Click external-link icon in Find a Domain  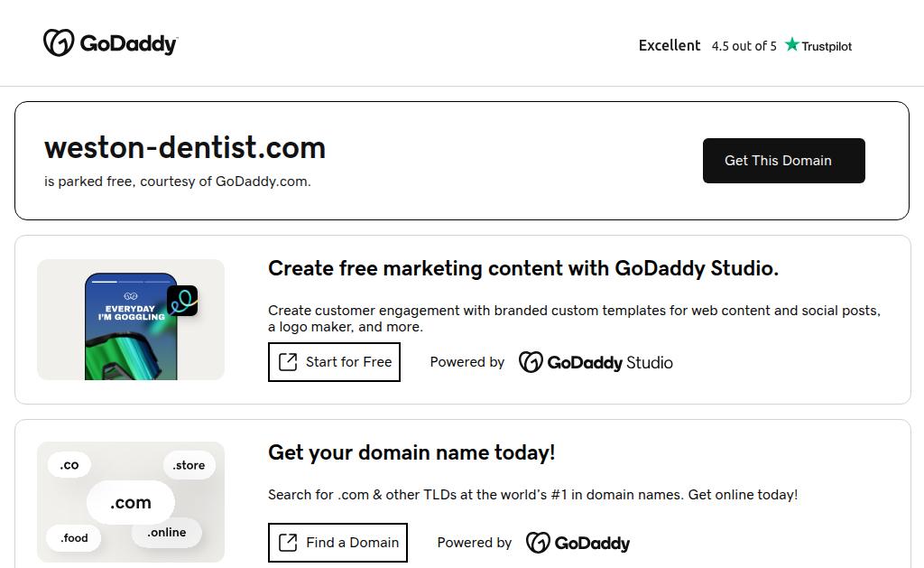(288, 543)
